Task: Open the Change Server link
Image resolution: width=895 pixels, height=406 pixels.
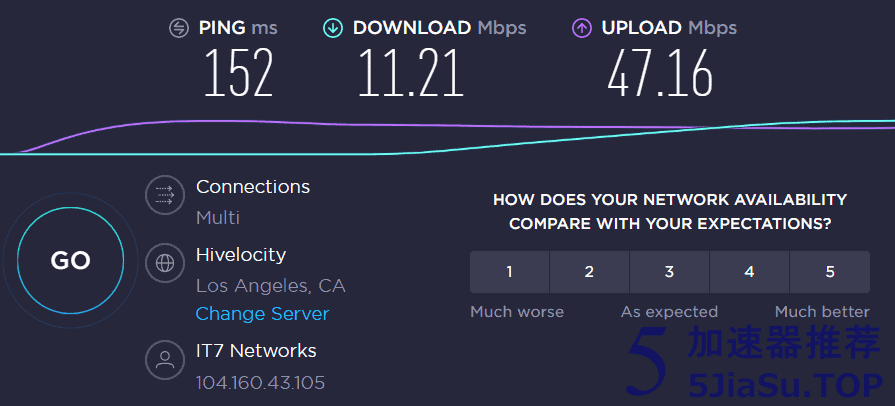Action: coord(262,313)
